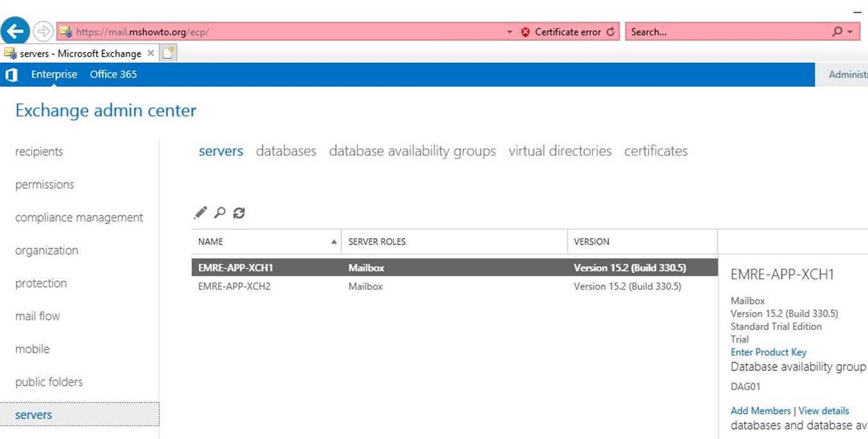Click the Enter Product Key link
The image size is (868, 439).
tap(769, 352)
